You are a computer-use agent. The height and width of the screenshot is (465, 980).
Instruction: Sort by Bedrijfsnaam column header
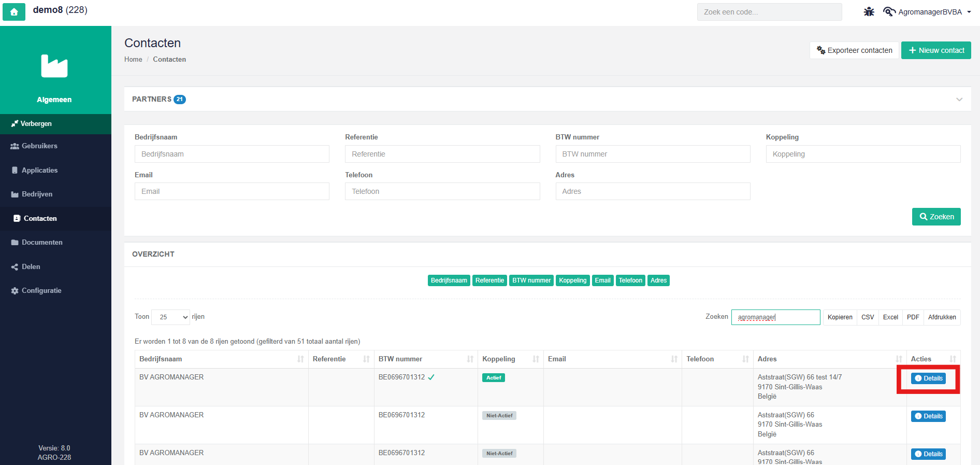coord(221,359)
